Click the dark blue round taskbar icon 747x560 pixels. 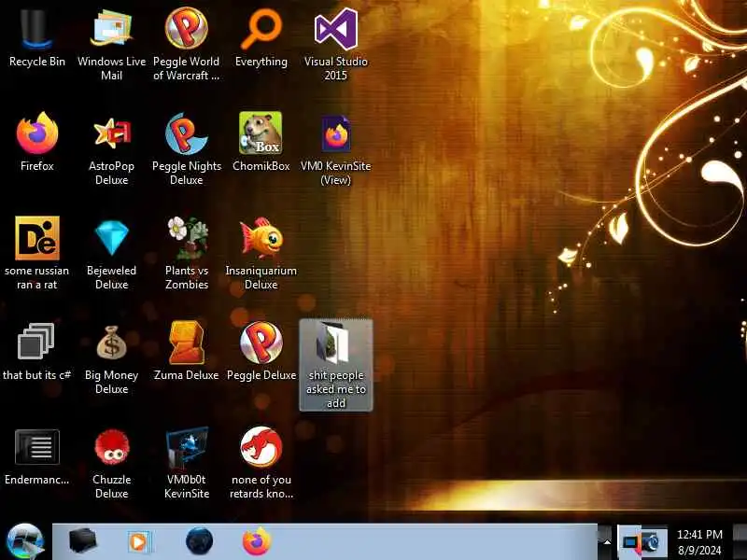(199, 541)
